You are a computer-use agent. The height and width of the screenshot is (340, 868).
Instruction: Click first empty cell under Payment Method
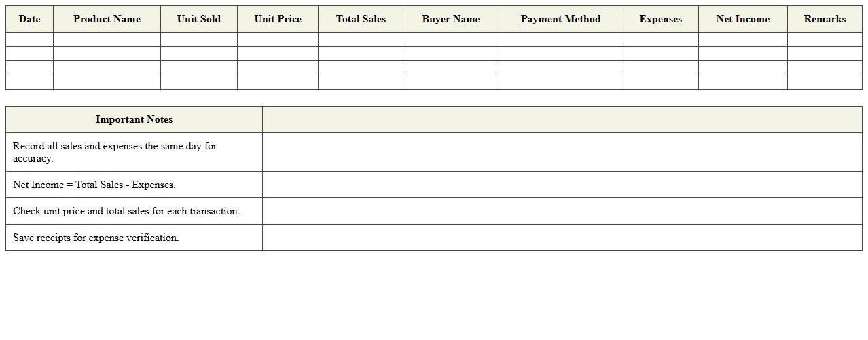point(560,39)
